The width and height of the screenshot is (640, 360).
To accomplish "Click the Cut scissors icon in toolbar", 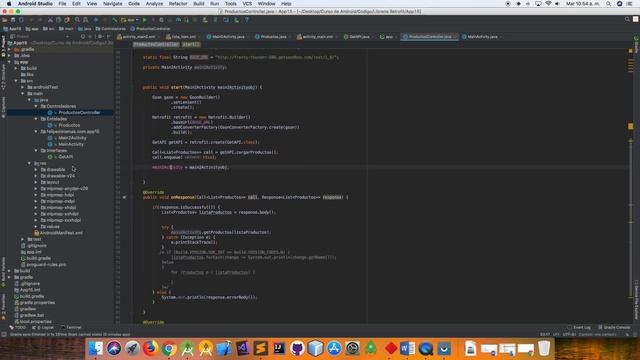I will click(x=50, y=20).
